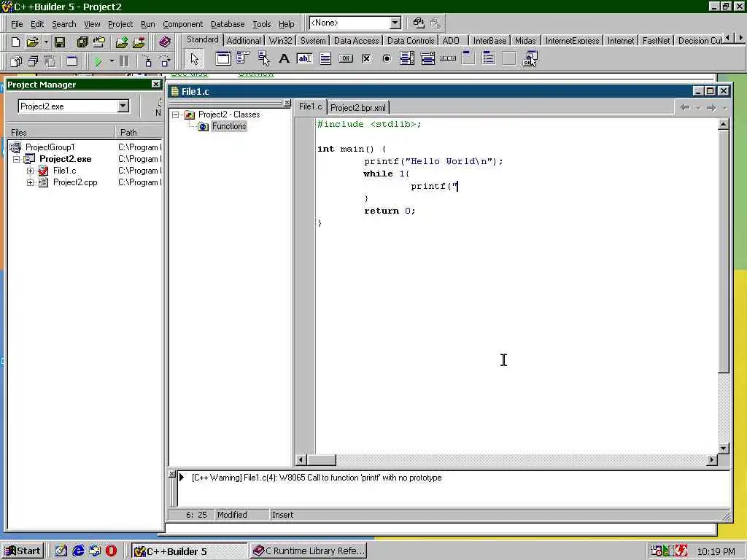
Task: Open the dropdown arrow beside Run icon
Action: pyautogui.click(x=112, y=61)
